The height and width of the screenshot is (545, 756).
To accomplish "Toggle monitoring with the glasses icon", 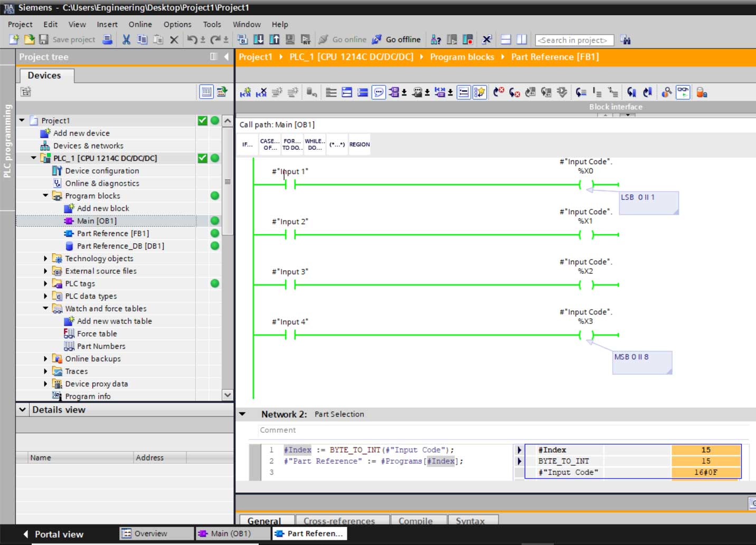I will (683, 92).
